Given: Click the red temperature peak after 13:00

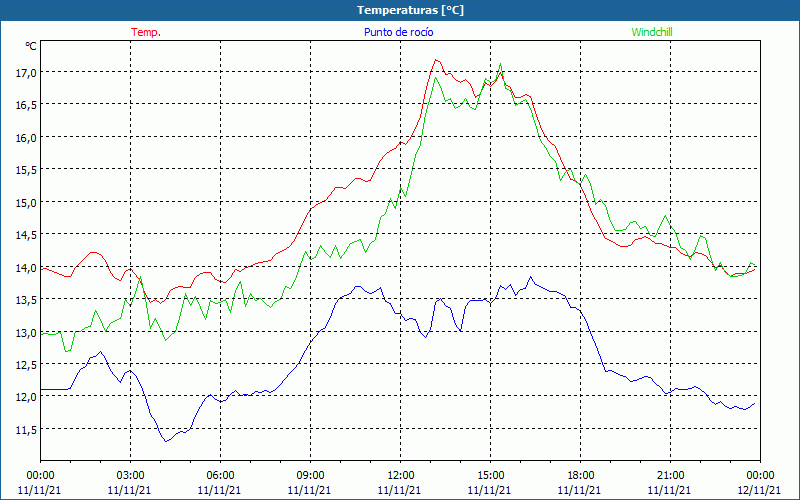Looking at the screenshot, I should (x=435, y=60).
